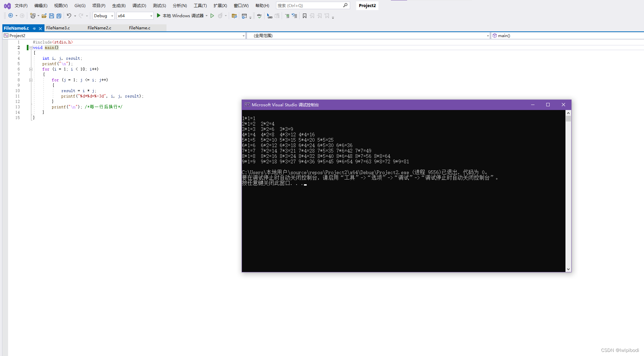This screenshot has height=356, width=644.
Task: Click the hot reload flame icon
Action: point(220,16)
